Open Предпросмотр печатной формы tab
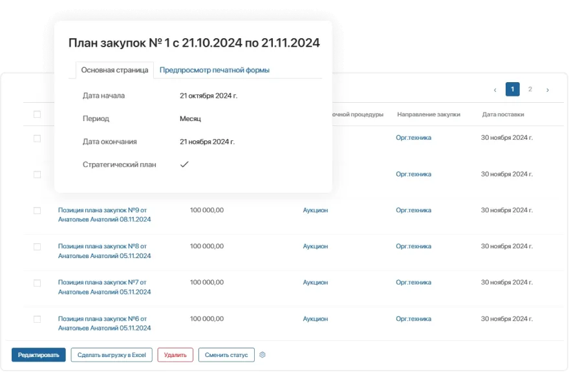 (x=215, y=70)
